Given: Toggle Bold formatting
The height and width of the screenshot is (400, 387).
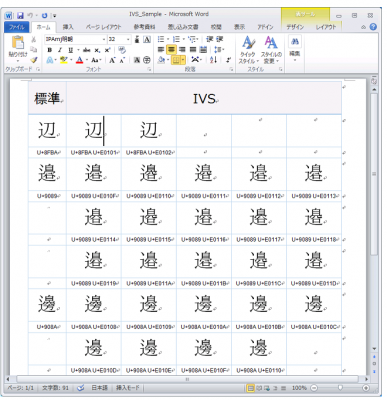Looking at the screenshot, I should (50, 50).
